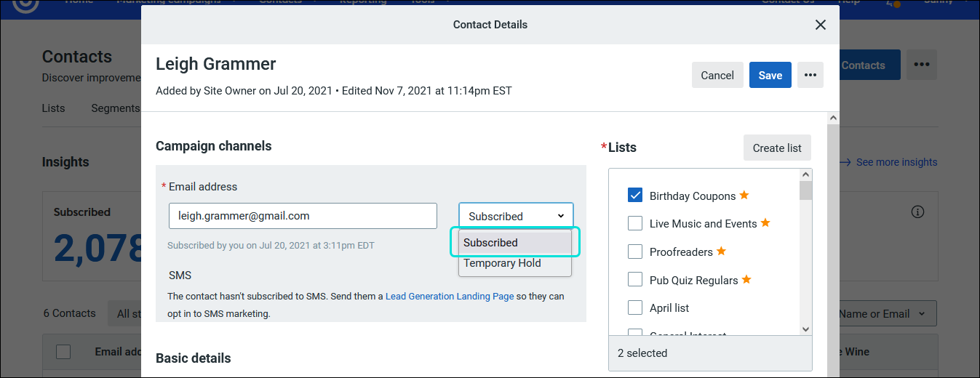Open the Subscribed status dropdown

click(x=516, y=216)
